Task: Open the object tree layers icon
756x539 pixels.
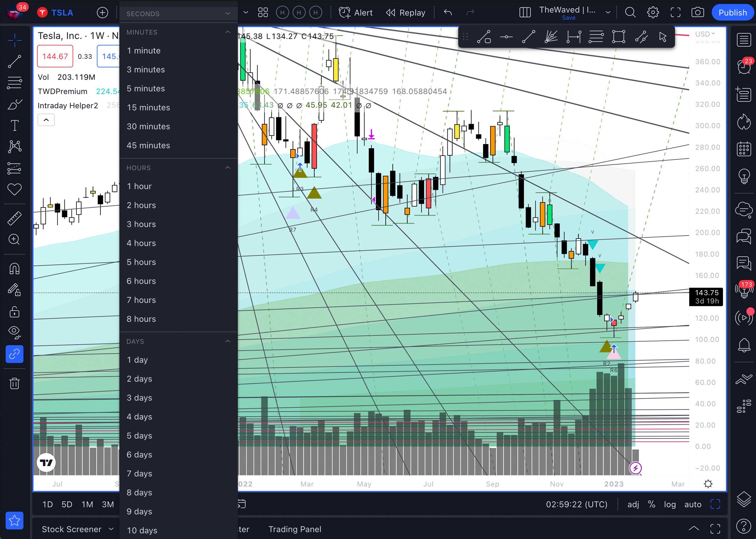Action: pos(744,499)
